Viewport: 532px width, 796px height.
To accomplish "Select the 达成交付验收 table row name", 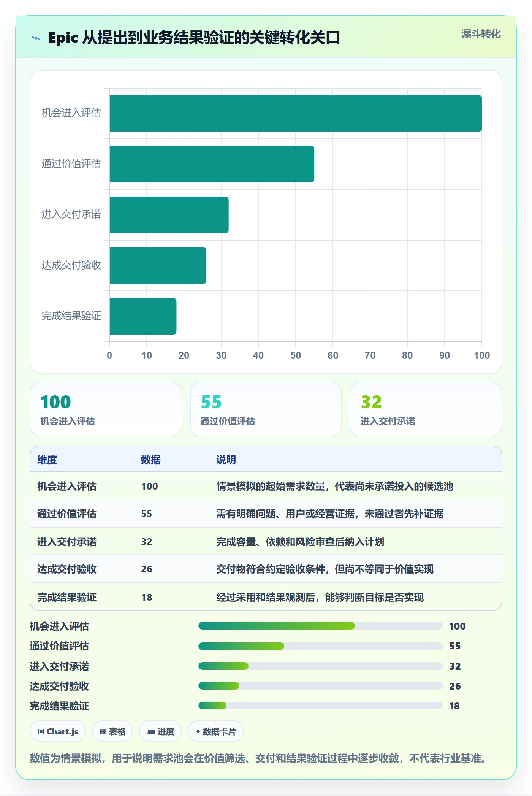I will [67, 569].
